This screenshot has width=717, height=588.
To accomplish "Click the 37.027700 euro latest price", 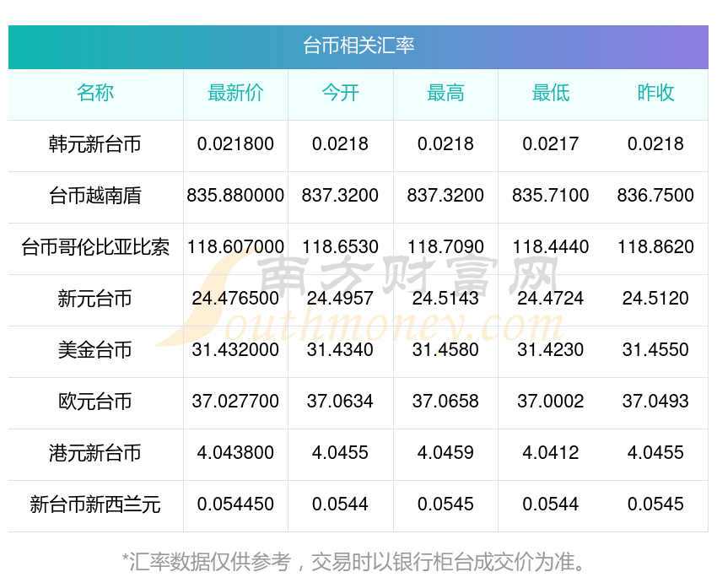I will [235, 402].
